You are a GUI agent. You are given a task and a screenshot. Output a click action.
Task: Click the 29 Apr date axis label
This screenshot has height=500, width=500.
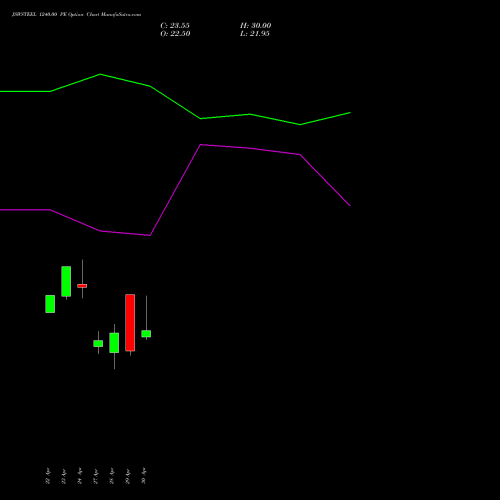click(x=128, y=476)
